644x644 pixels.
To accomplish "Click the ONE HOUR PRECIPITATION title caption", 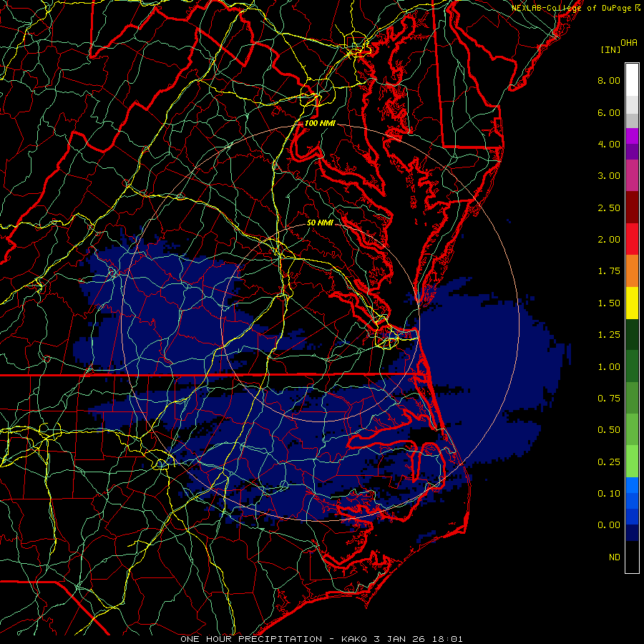I will tap(321, 639).
